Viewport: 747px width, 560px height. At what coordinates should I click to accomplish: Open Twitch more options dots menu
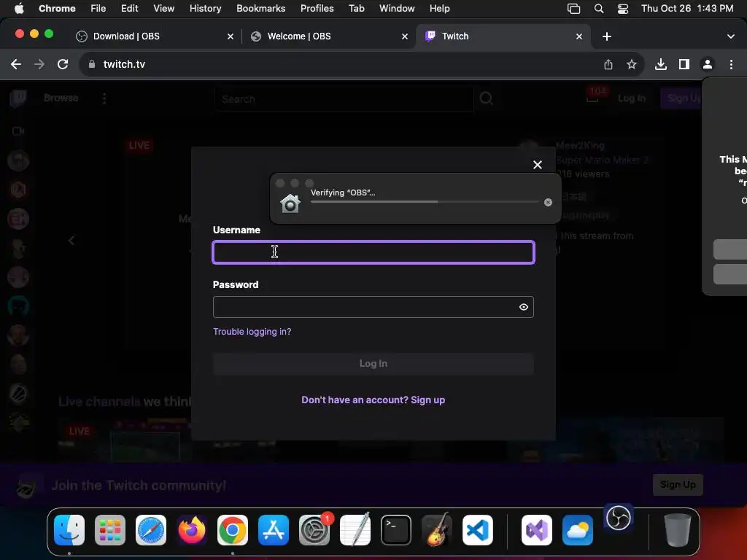click(104, 98)
